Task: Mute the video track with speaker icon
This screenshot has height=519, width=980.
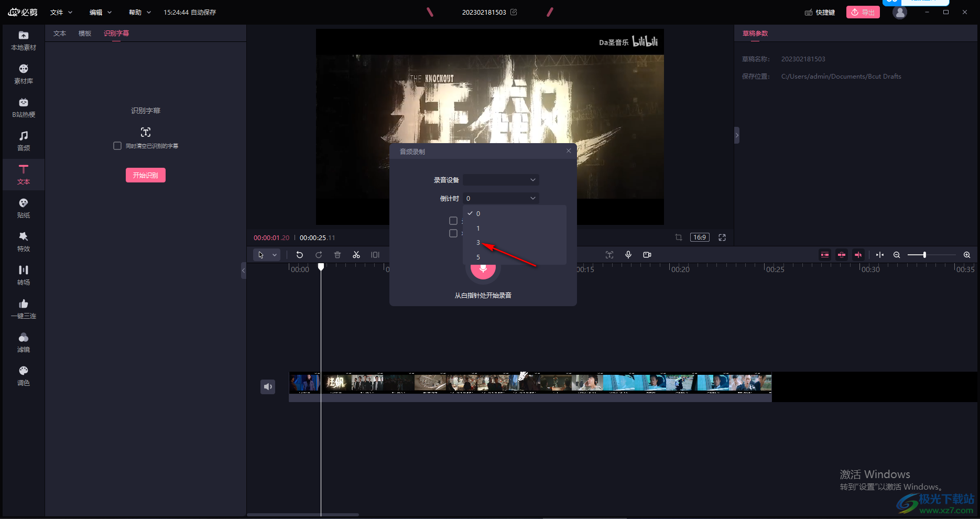Action: (x=268, y=387)
